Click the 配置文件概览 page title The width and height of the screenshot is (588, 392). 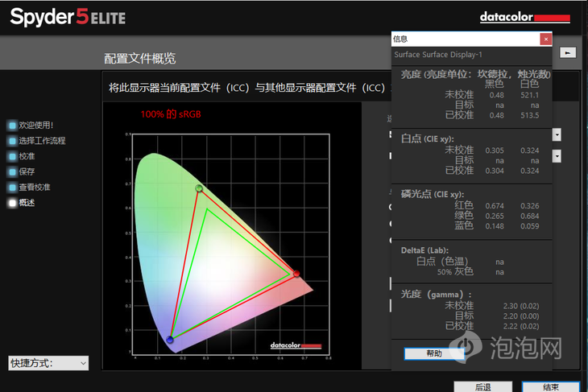[x=140, y=59]
